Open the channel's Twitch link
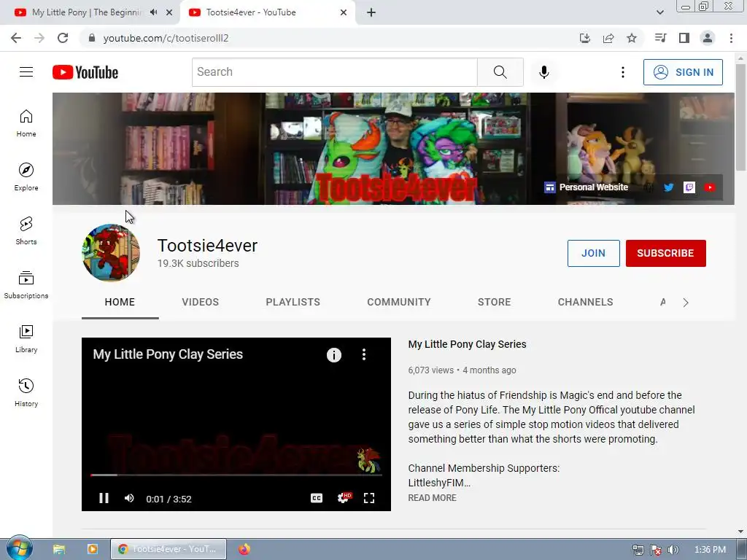The height and width of the screenshot is (560, 747). 689,187
